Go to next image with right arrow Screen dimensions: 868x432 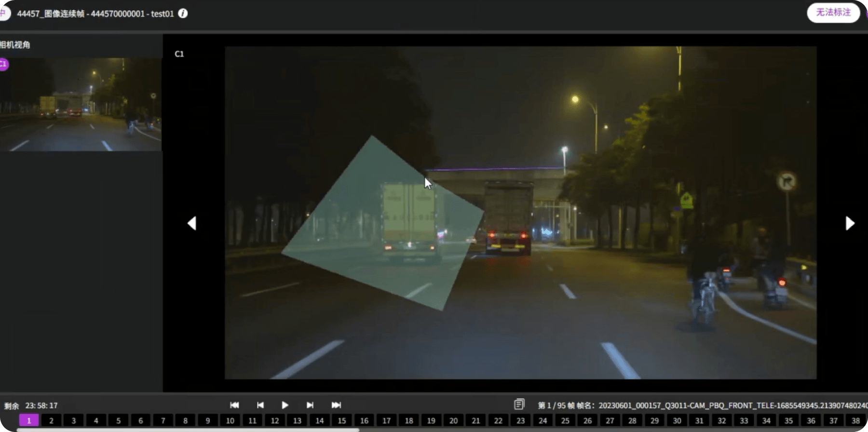tap(850, 223)
